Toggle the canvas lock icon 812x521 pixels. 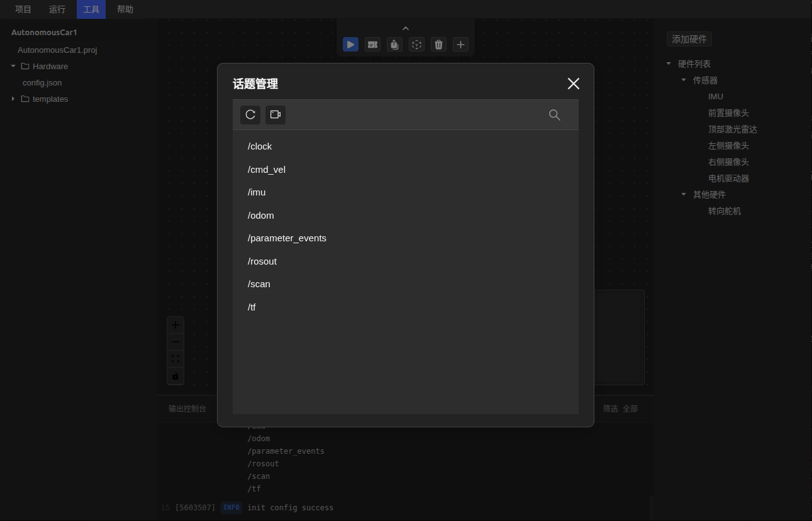[175, 376]
